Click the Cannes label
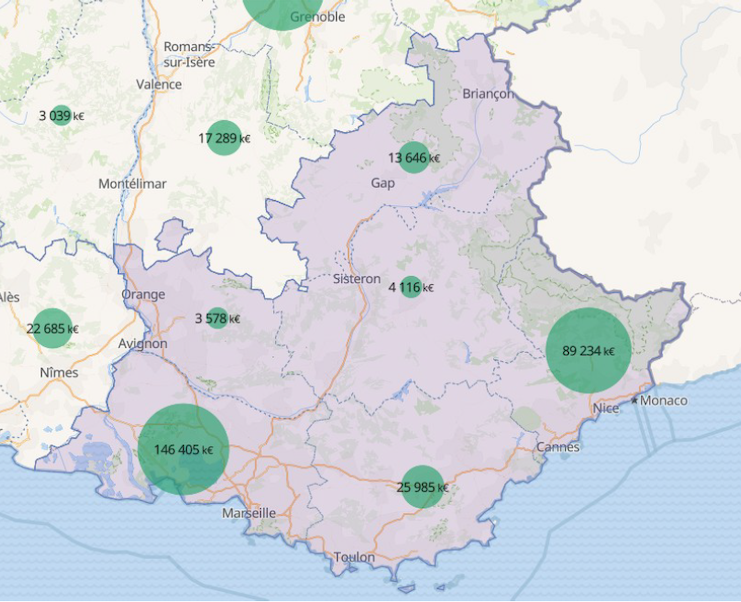 [x=557, y=447]
